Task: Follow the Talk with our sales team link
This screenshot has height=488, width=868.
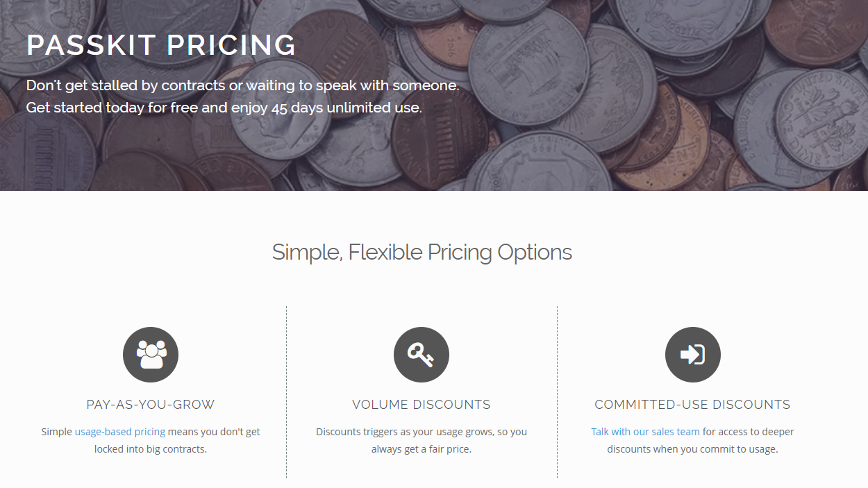Action: [646, 432]
